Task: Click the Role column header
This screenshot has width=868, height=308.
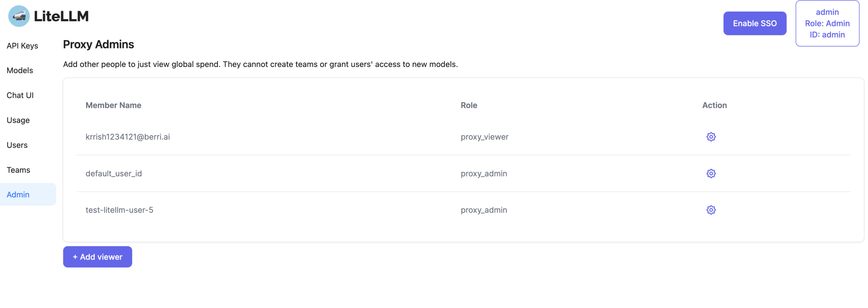Action: coord(469,105)
